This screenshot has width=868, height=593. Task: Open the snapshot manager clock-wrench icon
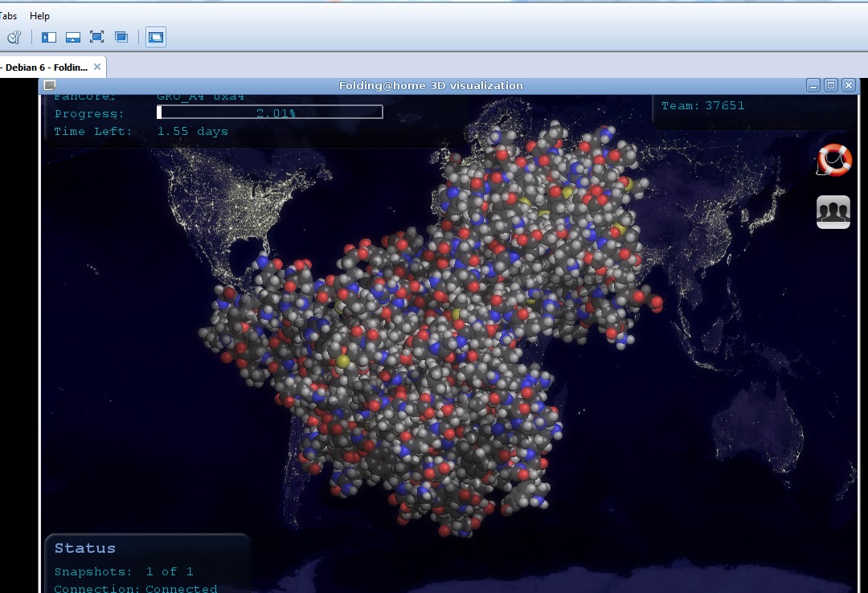pyautogui.click(x=14, y=37)
